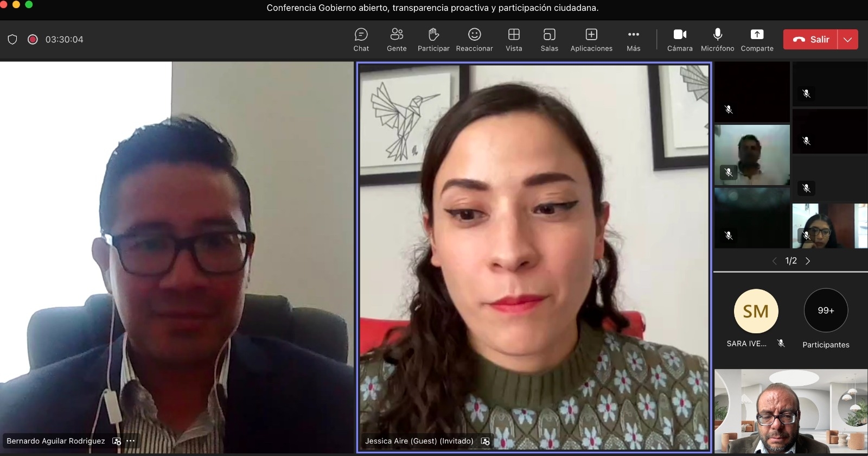
Task: Raise hand with Participar icon
Action: (433, 40)
